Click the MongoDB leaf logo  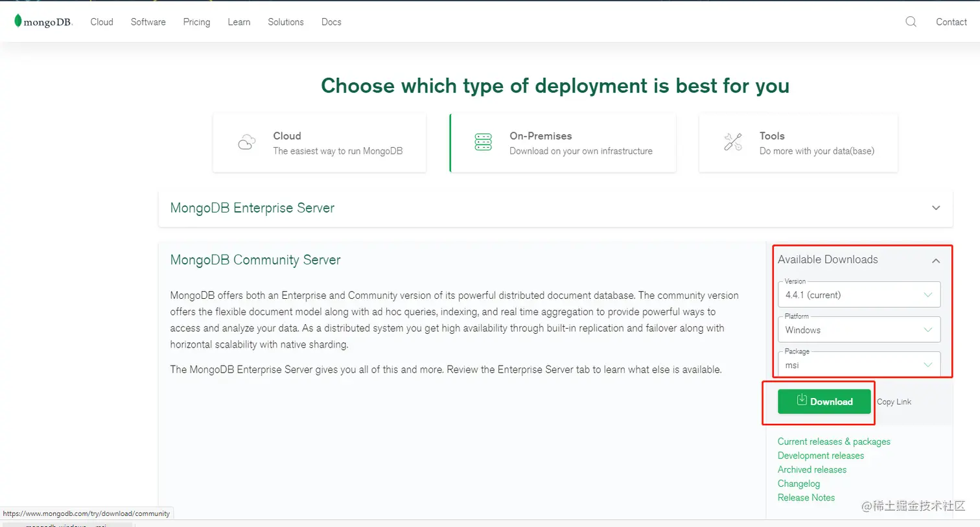[43, 21]
